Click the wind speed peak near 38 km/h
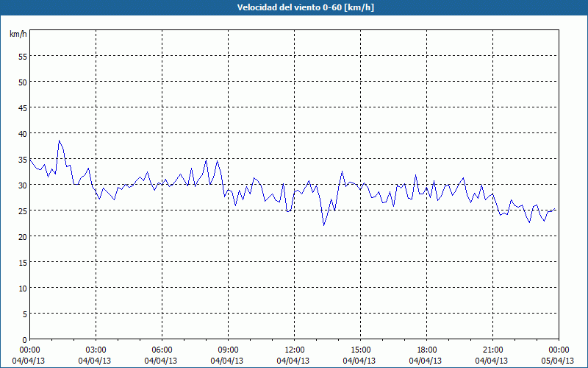588x368 pixels. (x=59, y=141)
